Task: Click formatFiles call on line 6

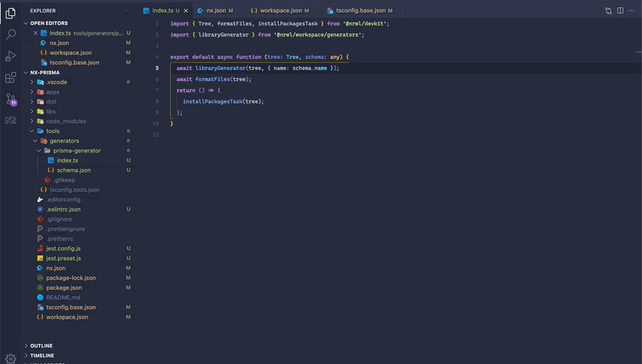Action: 212,80
